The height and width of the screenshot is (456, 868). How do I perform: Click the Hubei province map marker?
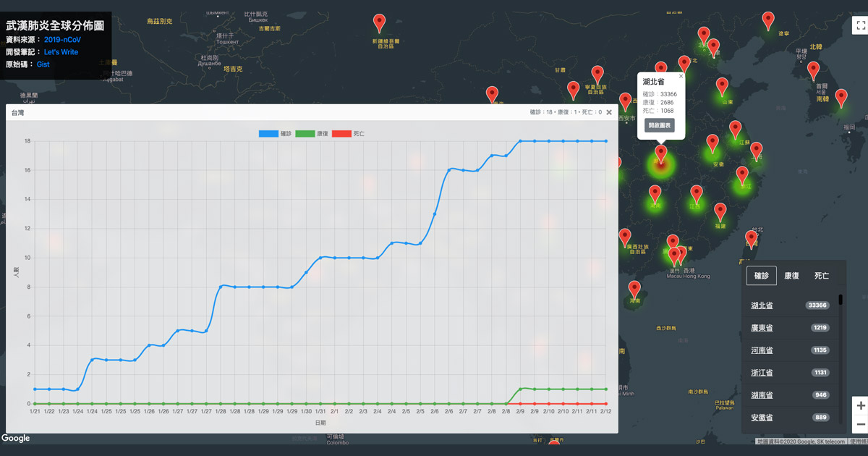click(660, 154)
